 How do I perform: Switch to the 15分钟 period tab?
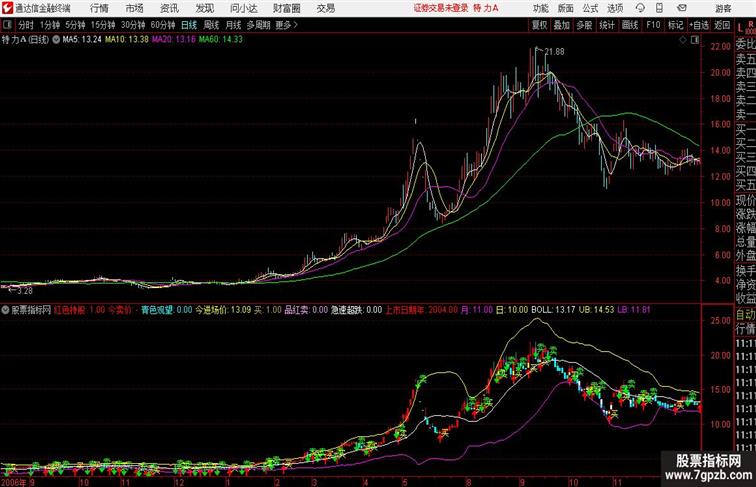click(103, 25)
